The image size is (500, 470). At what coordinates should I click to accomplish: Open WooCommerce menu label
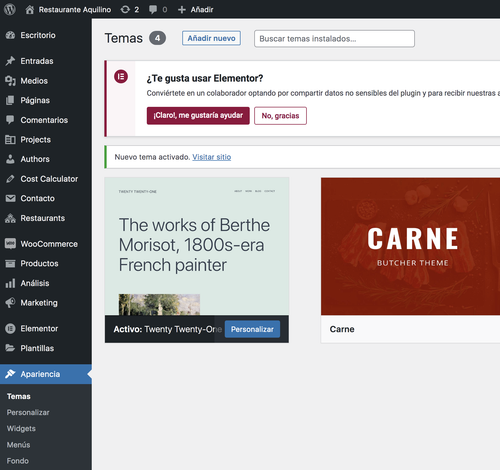49,244
